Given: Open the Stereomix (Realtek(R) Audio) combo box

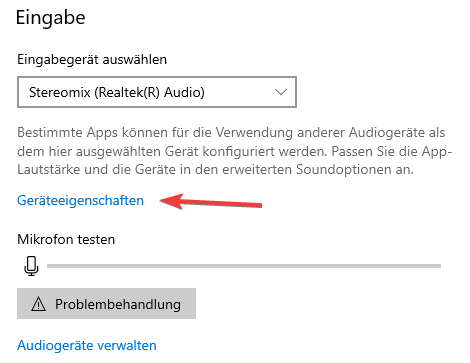Looking at the screenshot, I should click(x=157, y=92).
